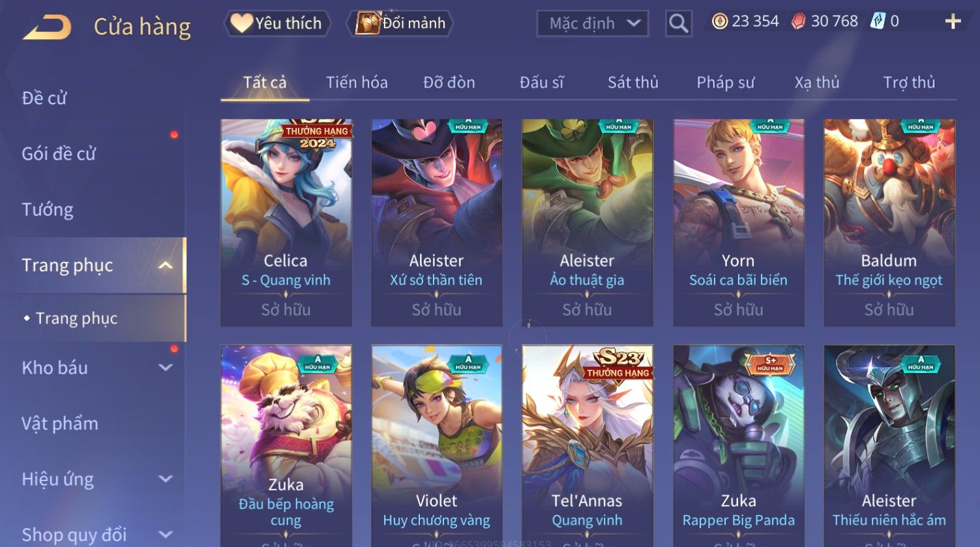Image resolution: width=980 pixels, height=547 pixels.
Task: Choose Zuka Rapper Big Panda skin card
Action: click(738, 446)
